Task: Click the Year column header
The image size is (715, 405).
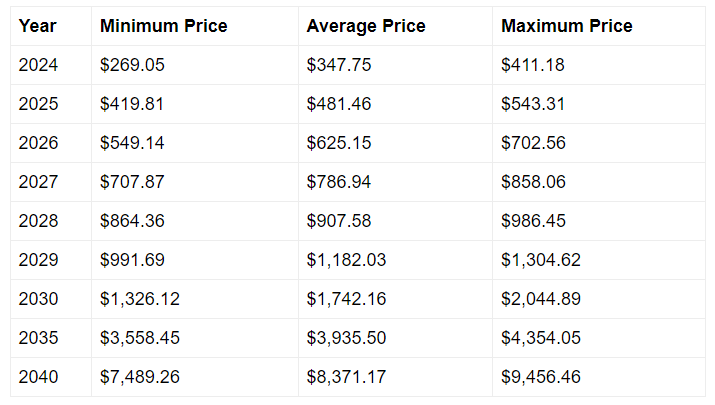Action: [38, 26]
